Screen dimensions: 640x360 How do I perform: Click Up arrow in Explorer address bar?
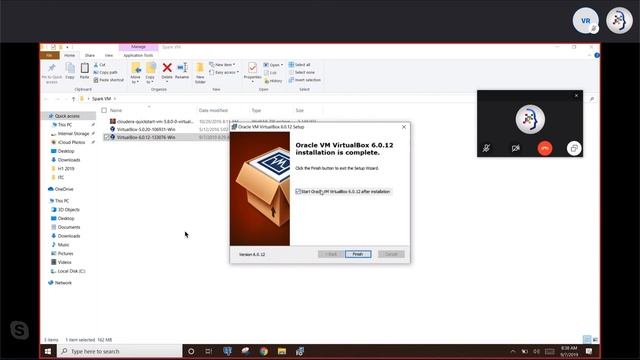click(73, 99)
